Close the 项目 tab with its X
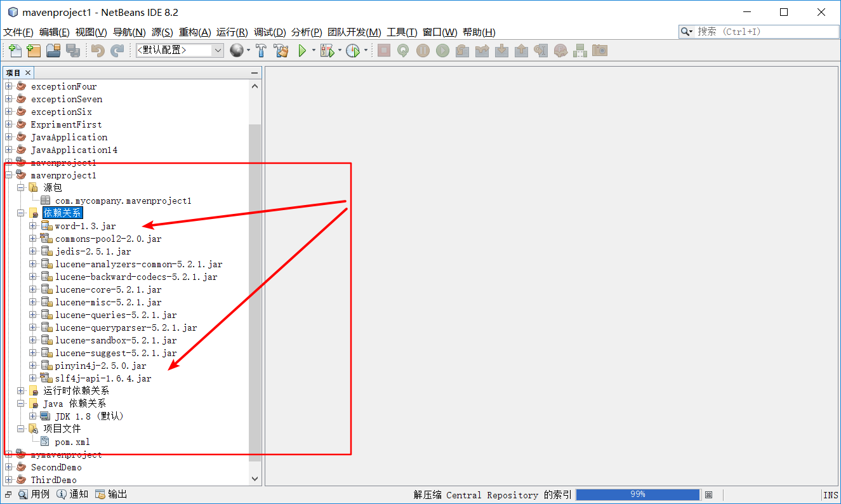The height and width of the screenshot is (504, 841). [x=28, y=73]
